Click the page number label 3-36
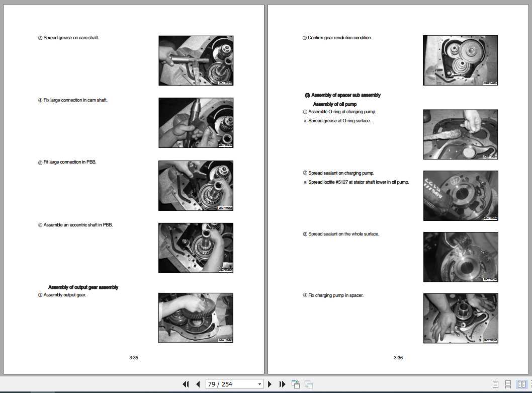Image resolution: width=532 pixels, height=393 pixels. (x=398, y=358)
